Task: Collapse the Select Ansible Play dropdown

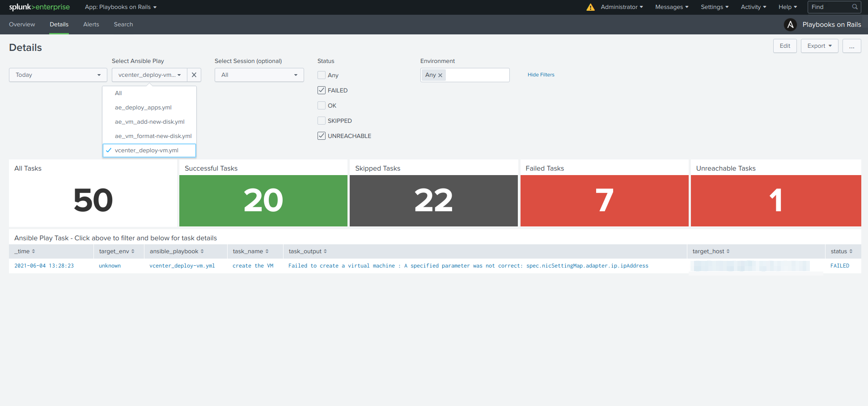Action: click(149, 75)
